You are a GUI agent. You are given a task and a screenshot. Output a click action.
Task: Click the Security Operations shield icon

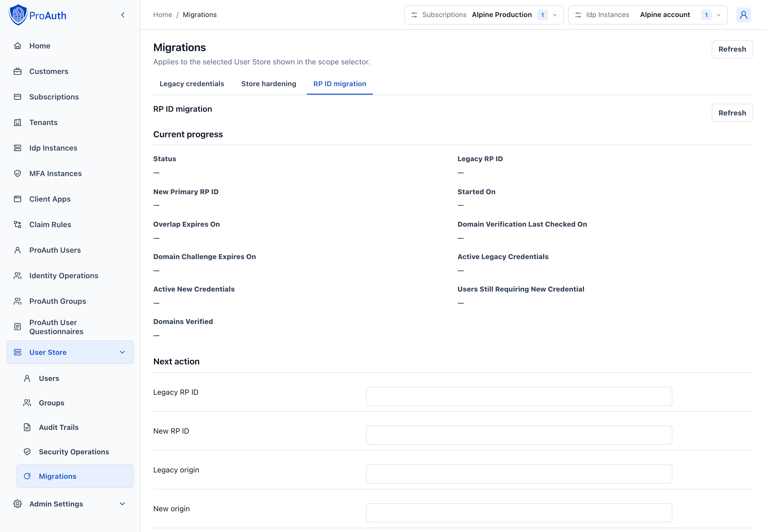point(27,452)
